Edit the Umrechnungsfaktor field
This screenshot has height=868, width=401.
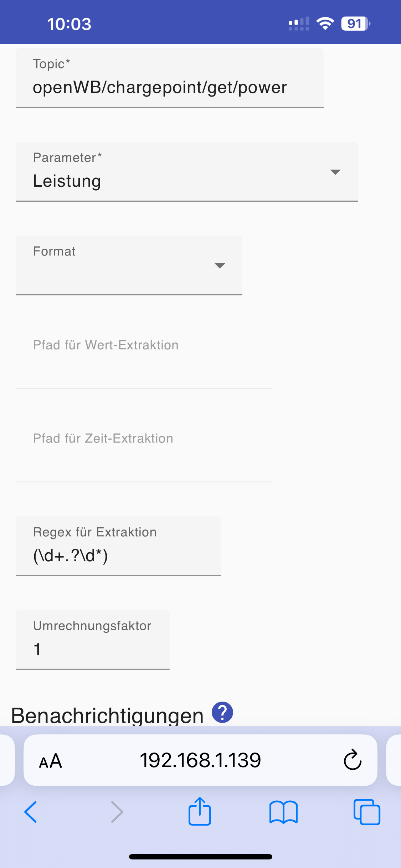pyautogui.click(x=92, y=649)
